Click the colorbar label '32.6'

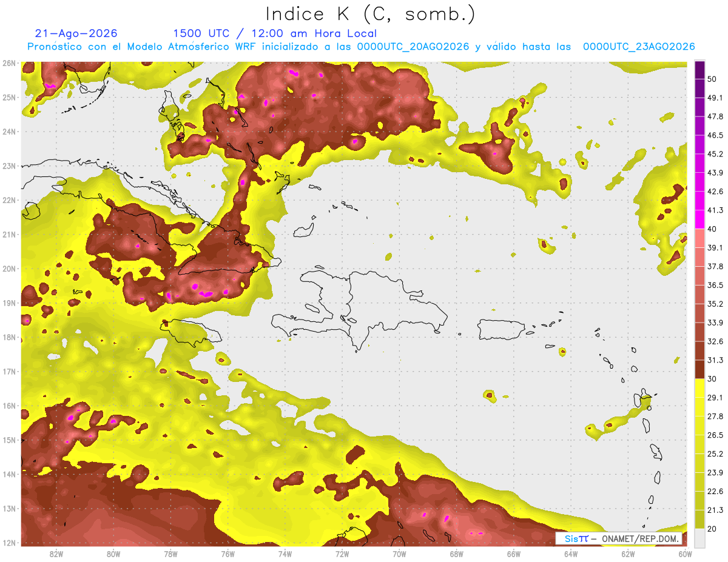(x=715, y=341)
